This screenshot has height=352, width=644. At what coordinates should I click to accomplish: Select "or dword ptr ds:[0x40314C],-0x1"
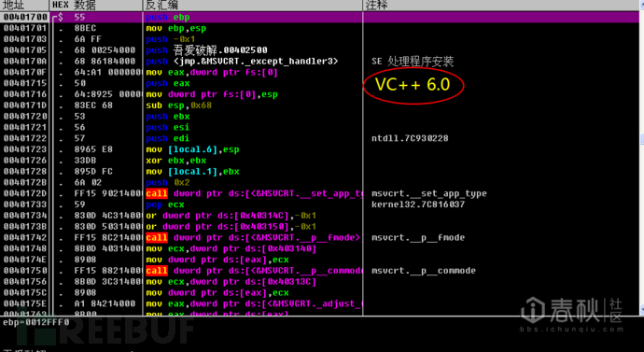[231, 216]
